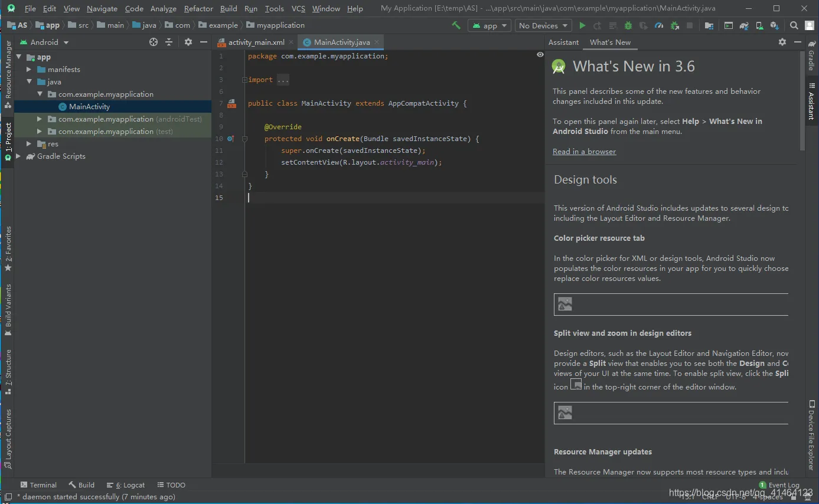Viewport: 819px width, 504px height.
Task: Click the green Run app button
Action: (x=582, y=25)
